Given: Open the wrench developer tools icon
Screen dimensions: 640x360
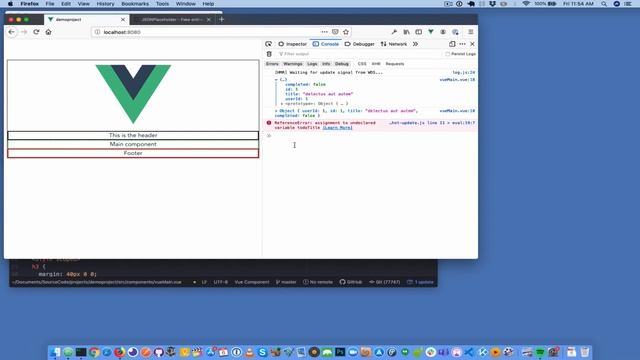Looking at the screenshot, I should click(x=394, y=32).
